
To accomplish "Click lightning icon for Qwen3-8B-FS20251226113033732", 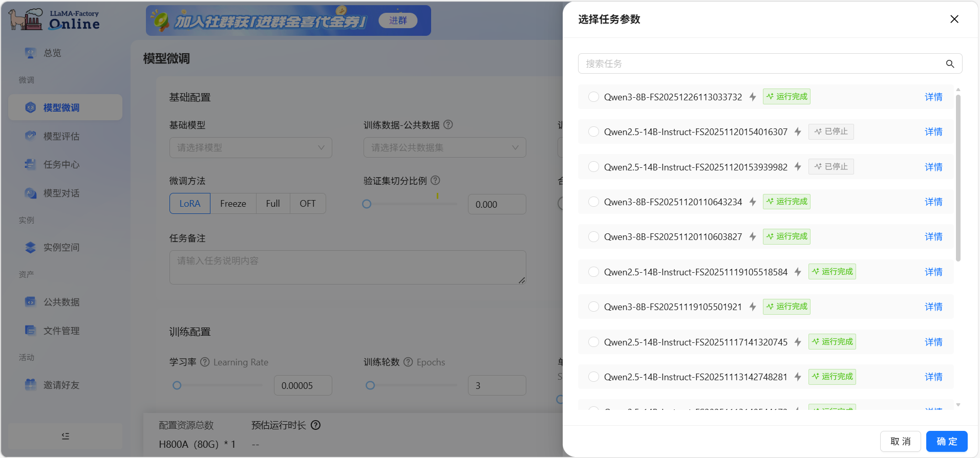I will pos(753,97).
